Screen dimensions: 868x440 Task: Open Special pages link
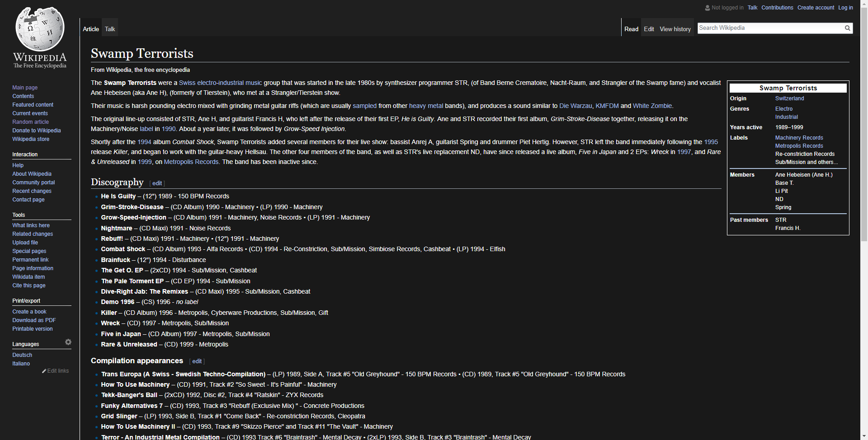(x=29, y=251)
